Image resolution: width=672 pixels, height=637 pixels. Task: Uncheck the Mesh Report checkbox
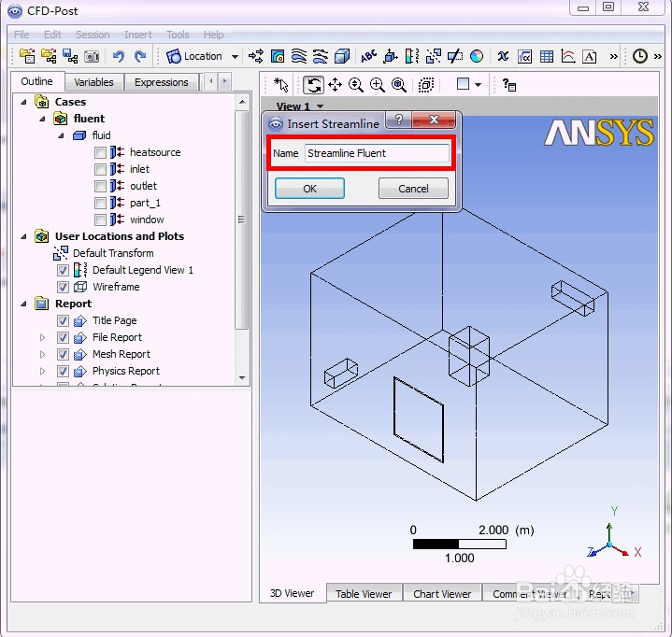click(x=63, y=354)
